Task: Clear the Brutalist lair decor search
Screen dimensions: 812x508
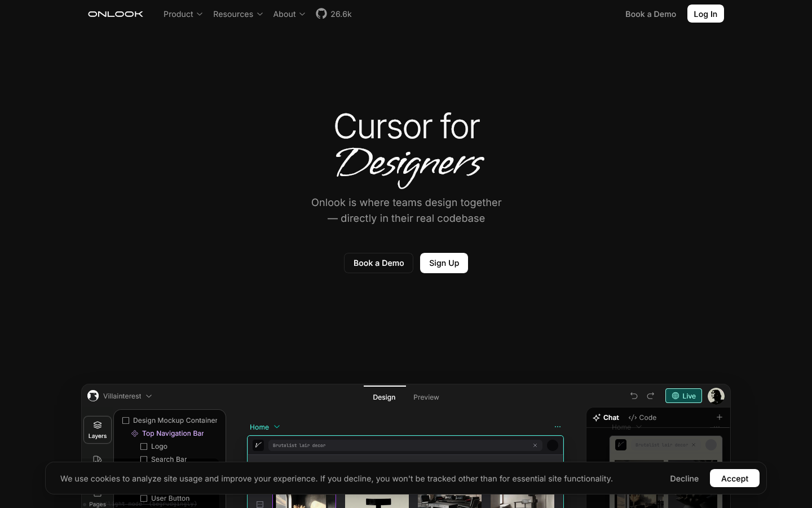Action: (x=535, y=445)
